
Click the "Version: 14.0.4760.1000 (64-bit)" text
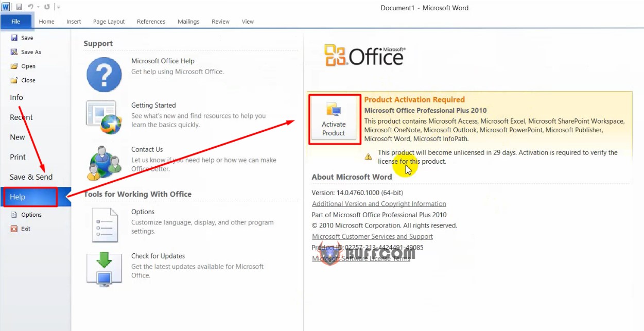tap(357, 193)
